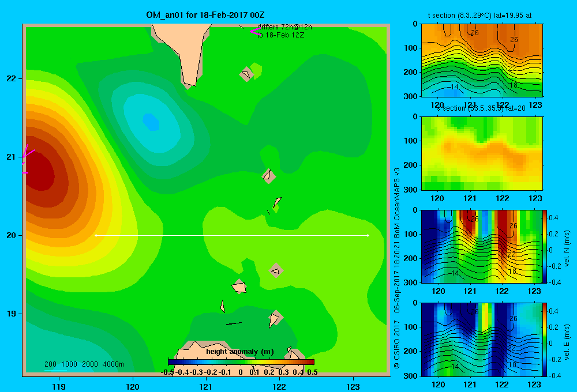Open the salinity section plot

click(482, 153)
